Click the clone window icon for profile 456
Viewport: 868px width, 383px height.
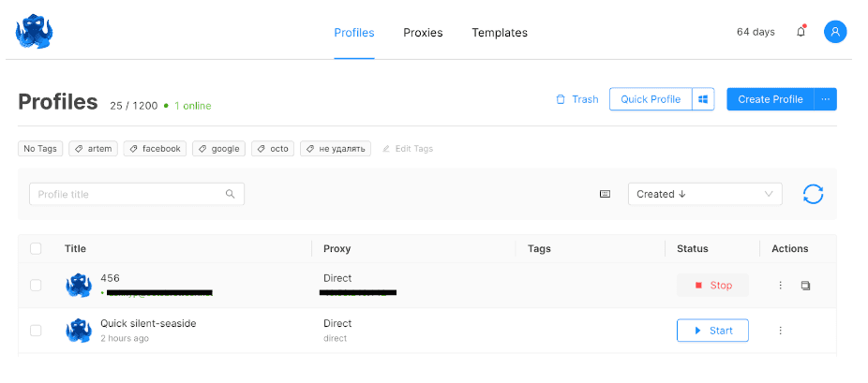[x=805, y=286]
